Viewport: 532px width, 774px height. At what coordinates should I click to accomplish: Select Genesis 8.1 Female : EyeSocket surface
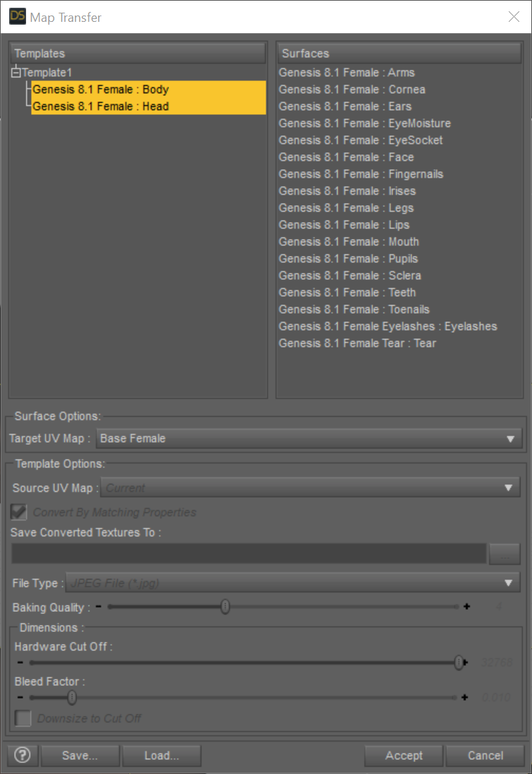361,140
